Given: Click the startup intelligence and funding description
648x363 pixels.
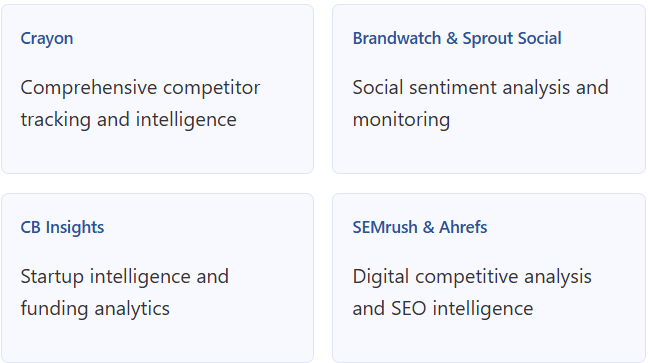Looking at the screenshot, I should [124, 293].
